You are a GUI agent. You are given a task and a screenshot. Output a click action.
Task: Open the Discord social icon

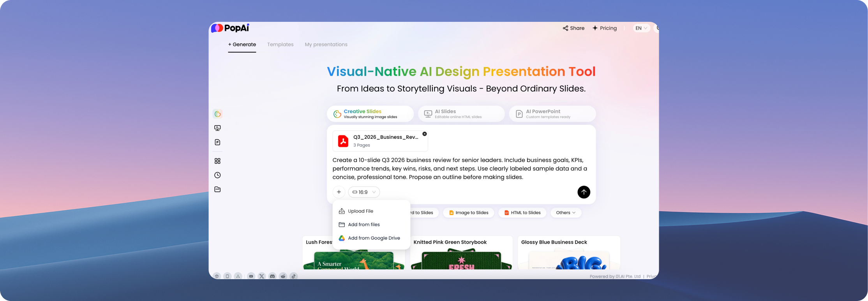pyautogui.click(x=272, y=276)
